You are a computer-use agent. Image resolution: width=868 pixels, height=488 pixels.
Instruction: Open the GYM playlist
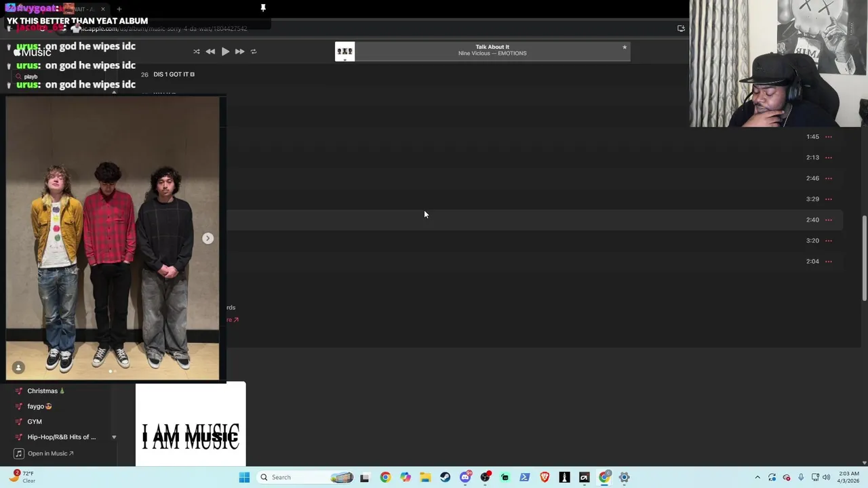[x=35, y=422]
